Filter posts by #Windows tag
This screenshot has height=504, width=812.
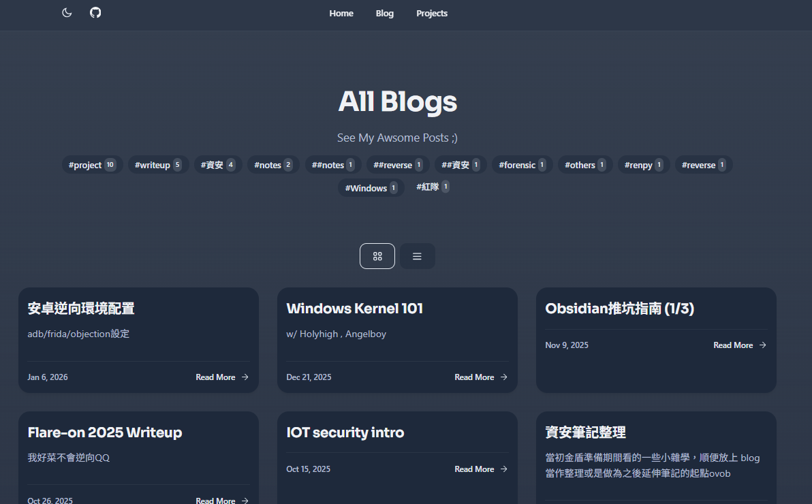tap(371, 187)
